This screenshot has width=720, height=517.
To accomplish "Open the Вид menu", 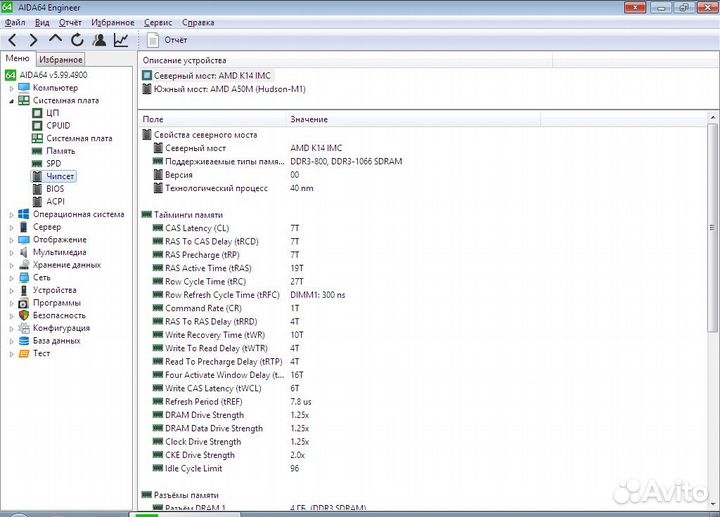I will (x=42, y=22).
